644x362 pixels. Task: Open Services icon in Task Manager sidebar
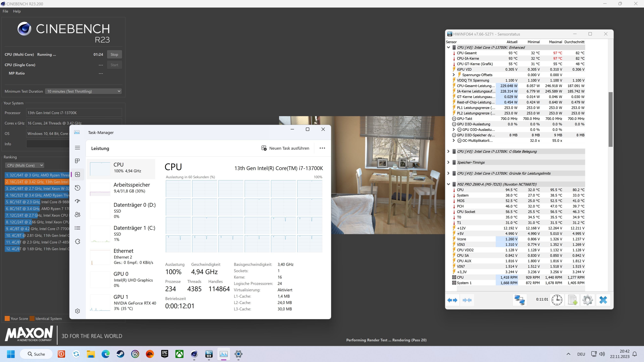(77, 241)
